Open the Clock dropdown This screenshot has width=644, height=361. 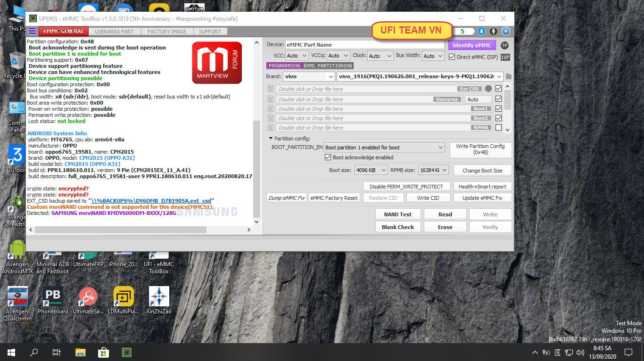[x=380, y=56]
